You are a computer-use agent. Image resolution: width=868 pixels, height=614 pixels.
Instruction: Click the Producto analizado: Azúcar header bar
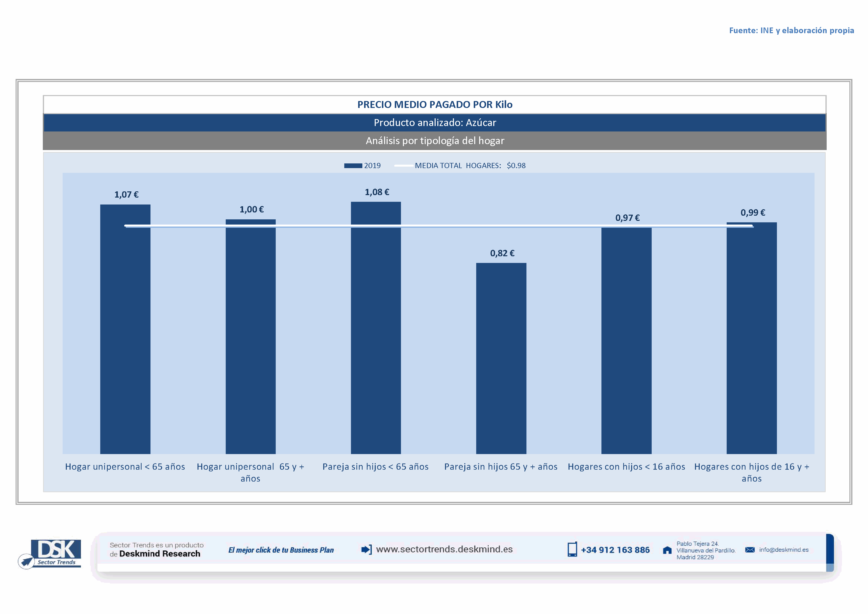435,123
